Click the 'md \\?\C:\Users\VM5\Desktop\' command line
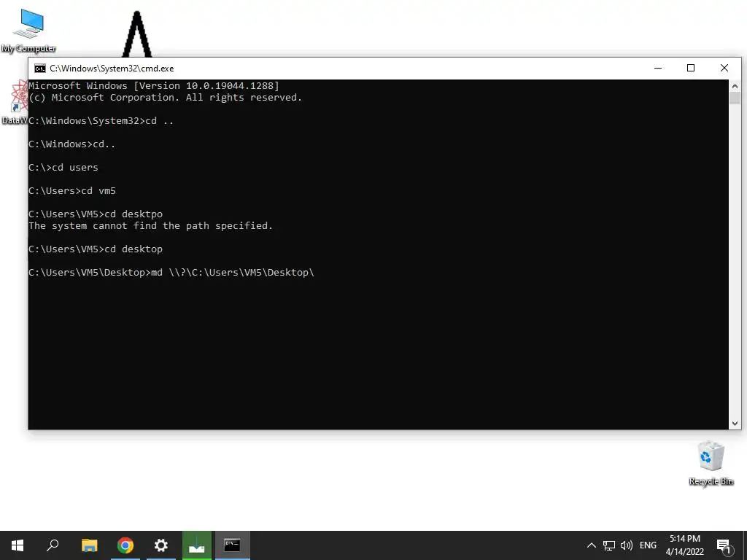Screen dimensions: 747x560 coord(171,273)
